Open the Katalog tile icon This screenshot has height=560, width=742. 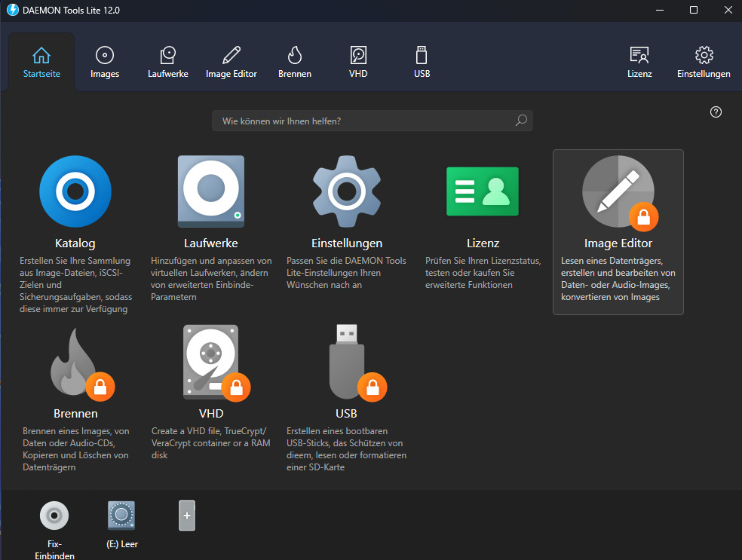75,191
